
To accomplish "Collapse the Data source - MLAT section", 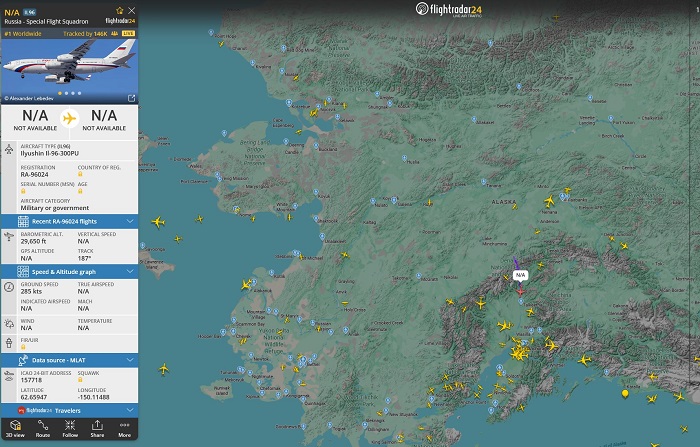I will tap(131, 358).
